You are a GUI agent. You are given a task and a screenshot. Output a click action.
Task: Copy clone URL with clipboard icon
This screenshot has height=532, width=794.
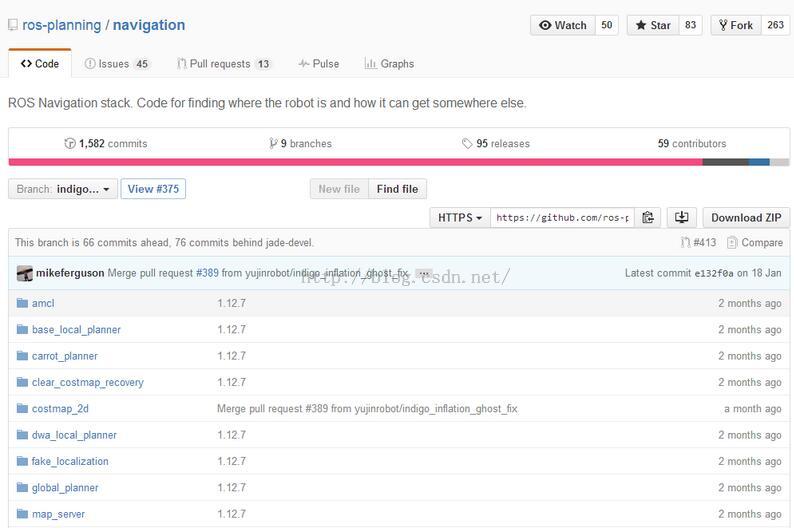point(648,218)
